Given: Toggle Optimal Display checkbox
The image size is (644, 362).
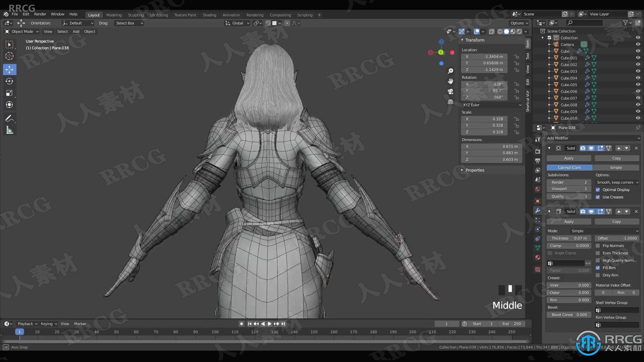Looking at the screenshot, I should 598,190.
